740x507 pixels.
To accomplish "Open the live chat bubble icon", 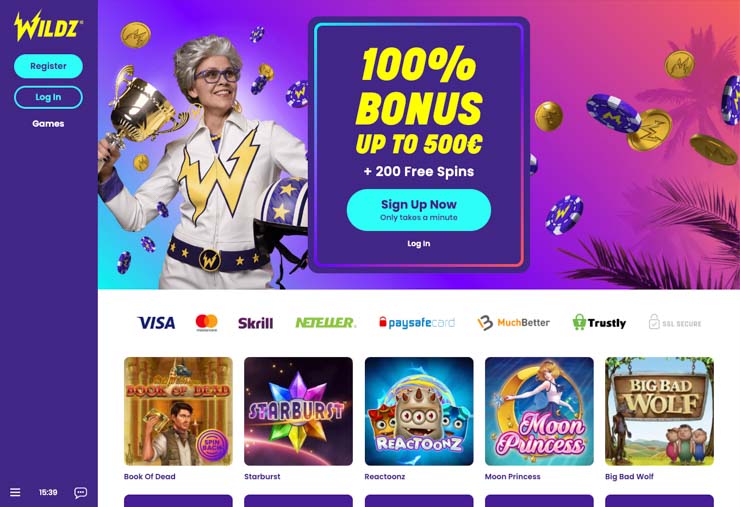I will point(80,493).
